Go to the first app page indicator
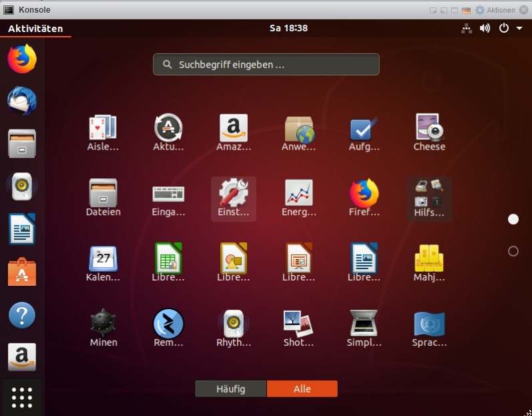 [x=513, y=220]
